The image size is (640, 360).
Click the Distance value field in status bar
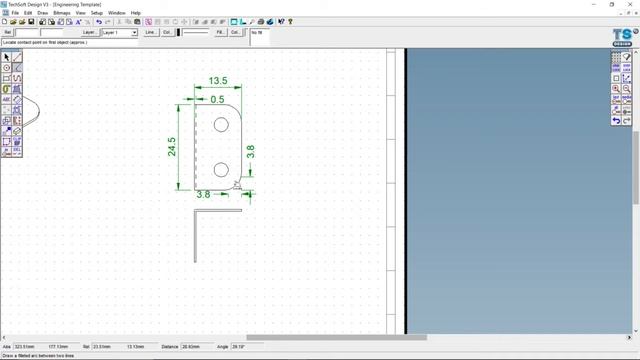(x=197, y=347)
